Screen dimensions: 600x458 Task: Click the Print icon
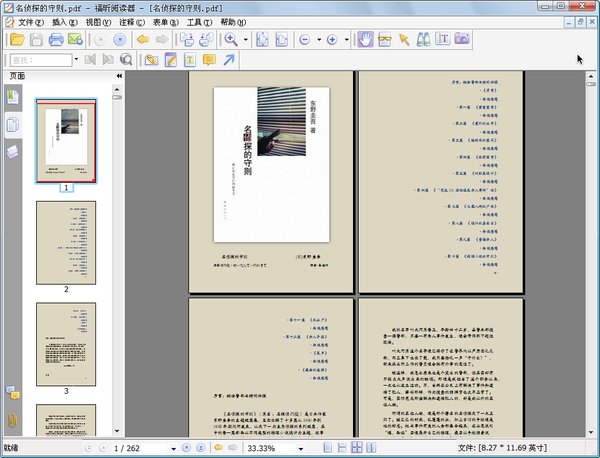56,39
